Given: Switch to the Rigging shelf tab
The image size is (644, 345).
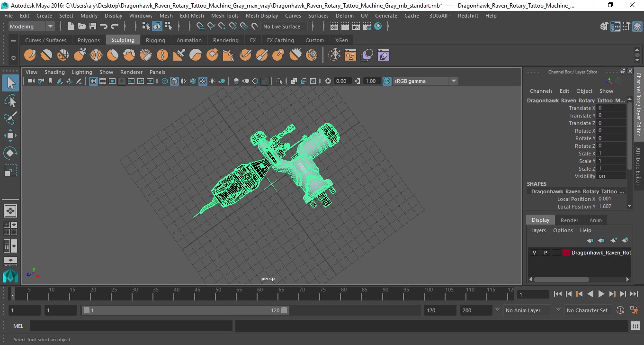Looking at the screenshot, I should click(x=155, y=40).
